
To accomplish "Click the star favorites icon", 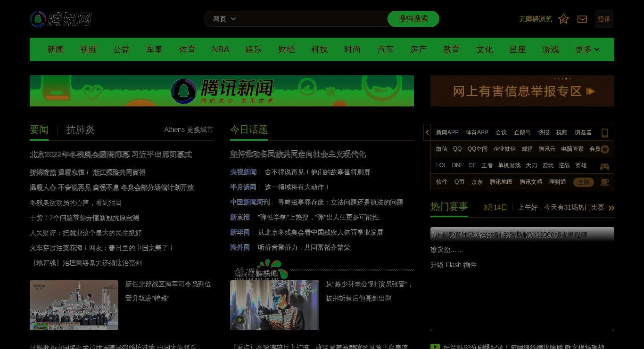I will tap(563, 19).
